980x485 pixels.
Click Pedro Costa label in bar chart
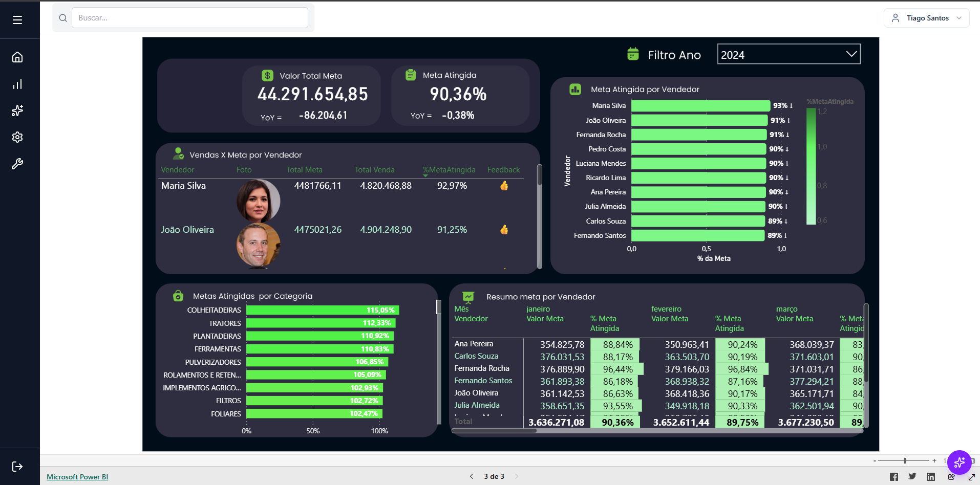click(x=607, y=149)
